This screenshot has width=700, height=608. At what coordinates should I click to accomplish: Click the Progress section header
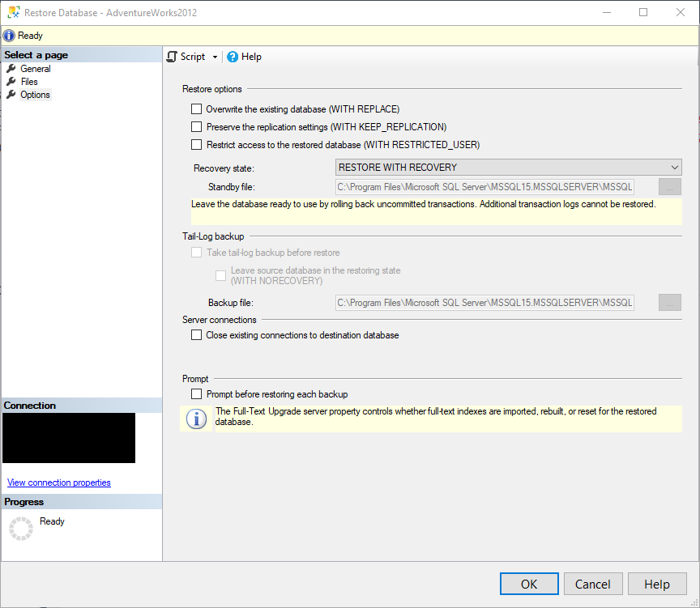click(x=82, y=502)
